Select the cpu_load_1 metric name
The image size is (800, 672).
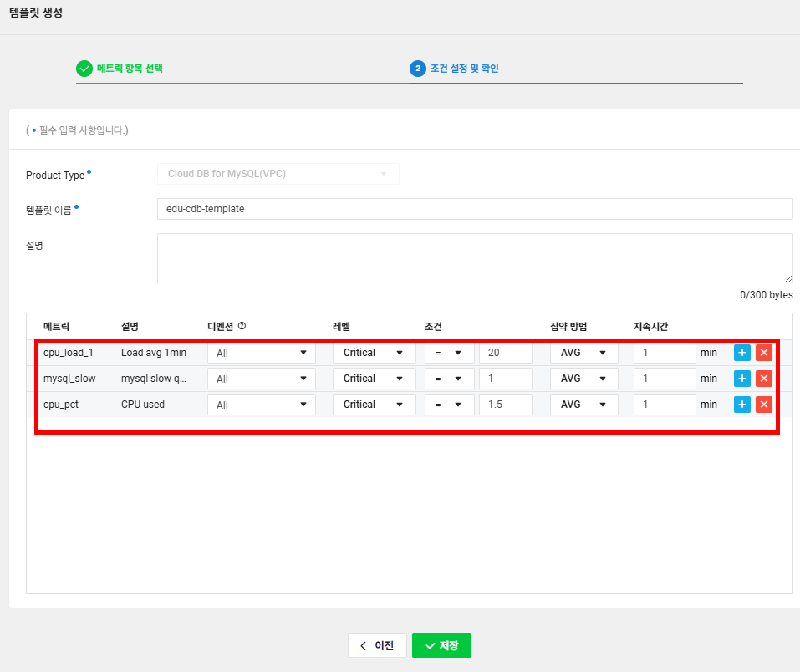tap(69, 353)
